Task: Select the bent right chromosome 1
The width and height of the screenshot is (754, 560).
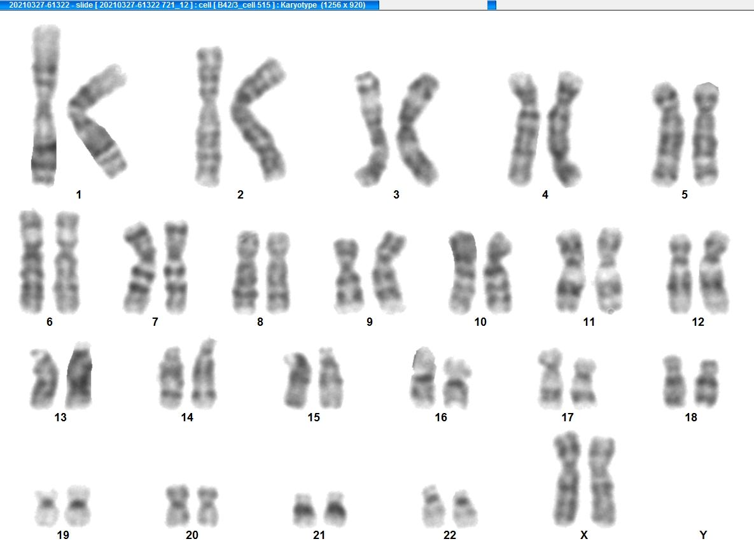Action: [x=97, y=120]
